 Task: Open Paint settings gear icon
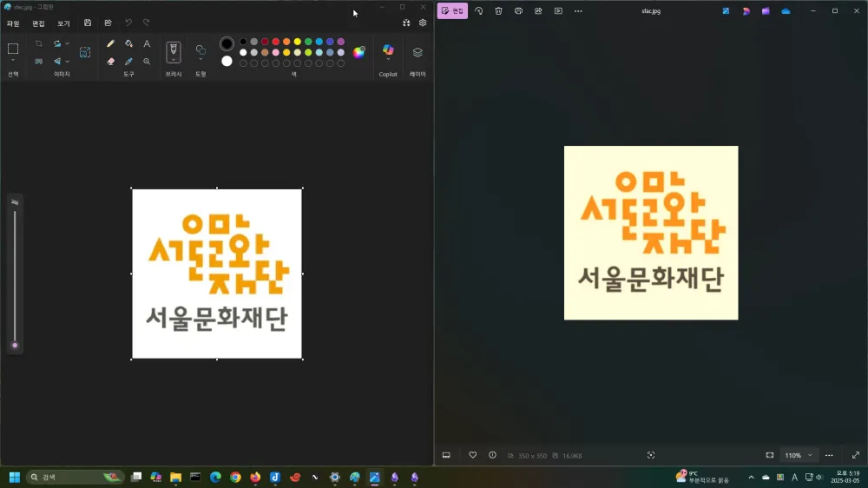(423, 23)
